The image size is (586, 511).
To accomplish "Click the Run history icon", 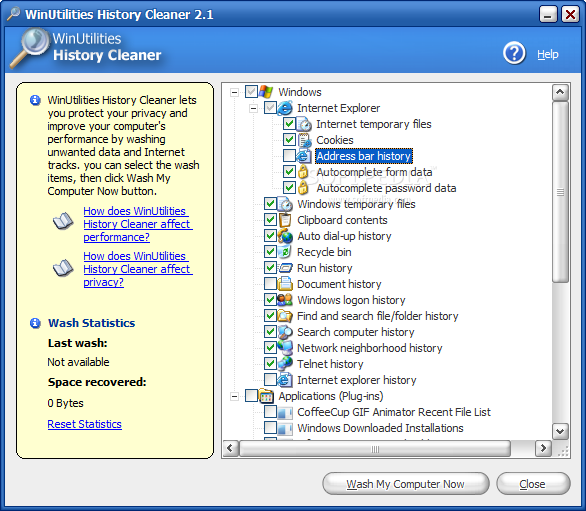I will tap(285, 268).
